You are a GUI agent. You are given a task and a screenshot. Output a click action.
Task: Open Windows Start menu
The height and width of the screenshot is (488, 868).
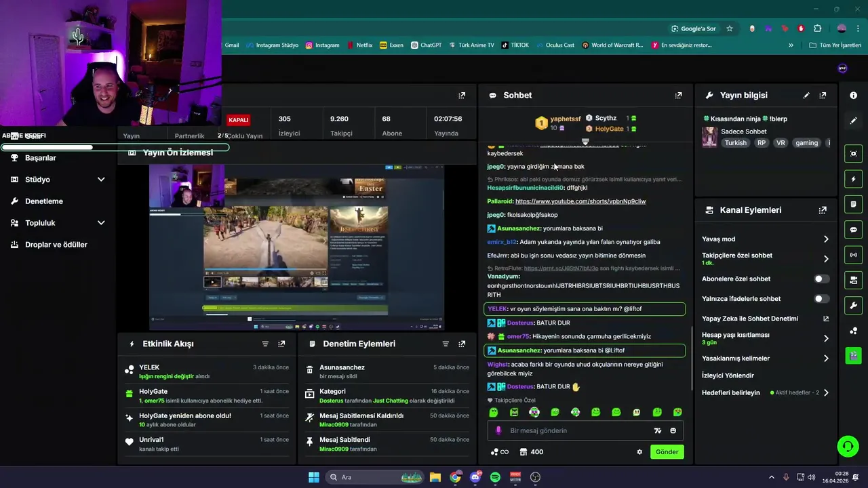click(314, 477)
